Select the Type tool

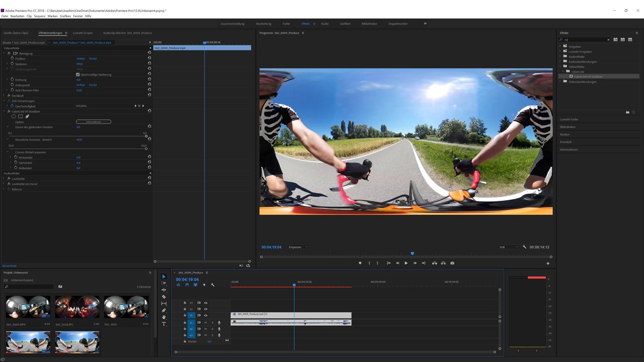pyautogui.click(x=164, y=324)
